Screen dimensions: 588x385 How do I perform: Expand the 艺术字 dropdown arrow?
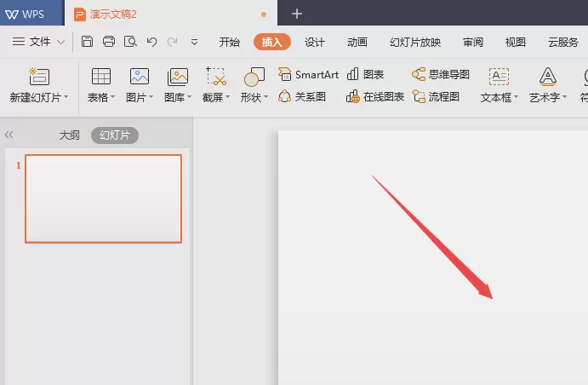[564, 97]
